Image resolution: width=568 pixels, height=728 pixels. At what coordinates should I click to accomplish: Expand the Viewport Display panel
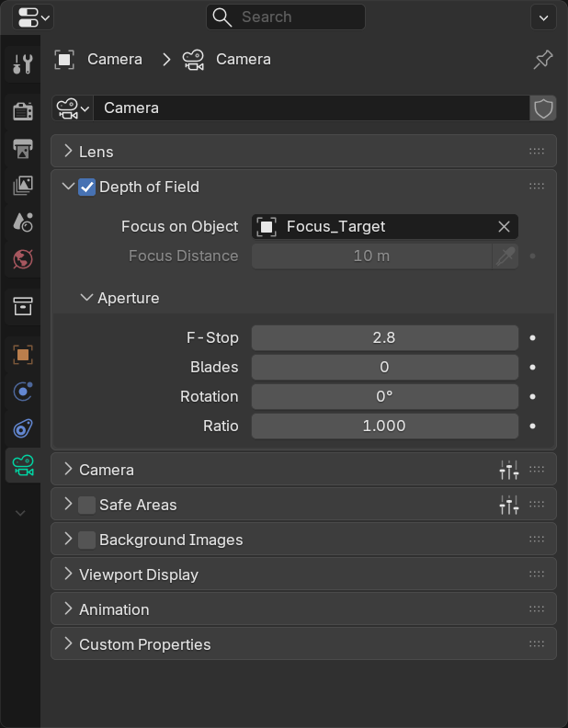tap(68, 574)
